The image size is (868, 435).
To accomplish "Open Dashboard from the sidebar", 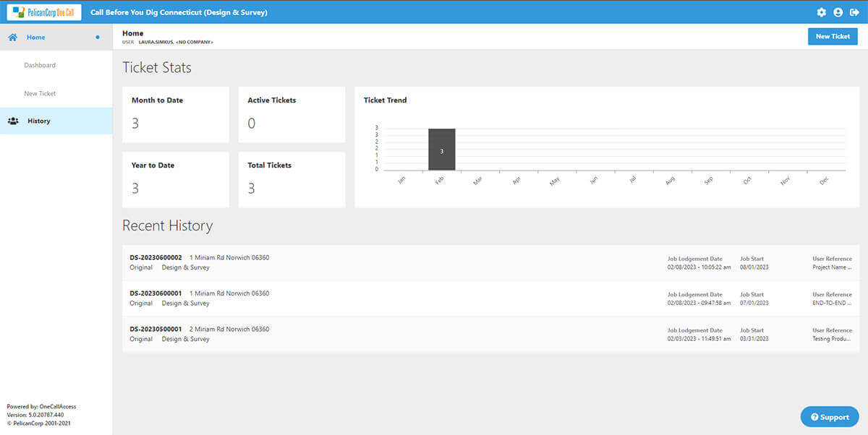I will pos(40,64).
